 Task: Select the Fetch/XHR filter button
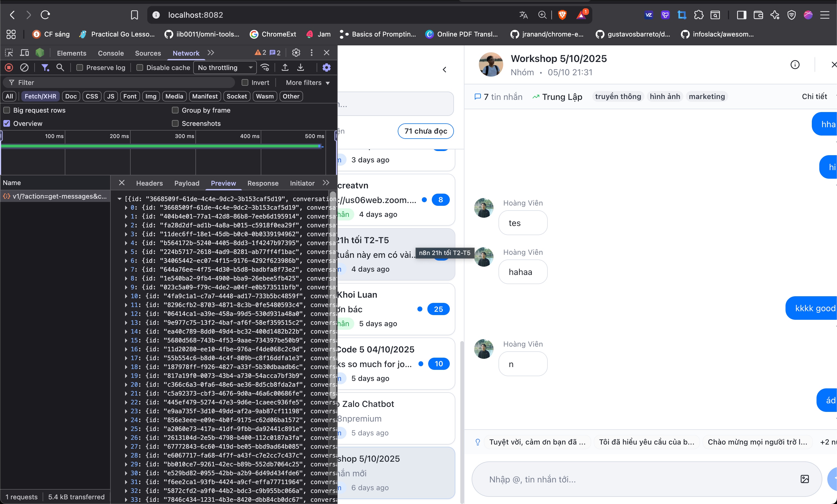[x=40, y=96]
